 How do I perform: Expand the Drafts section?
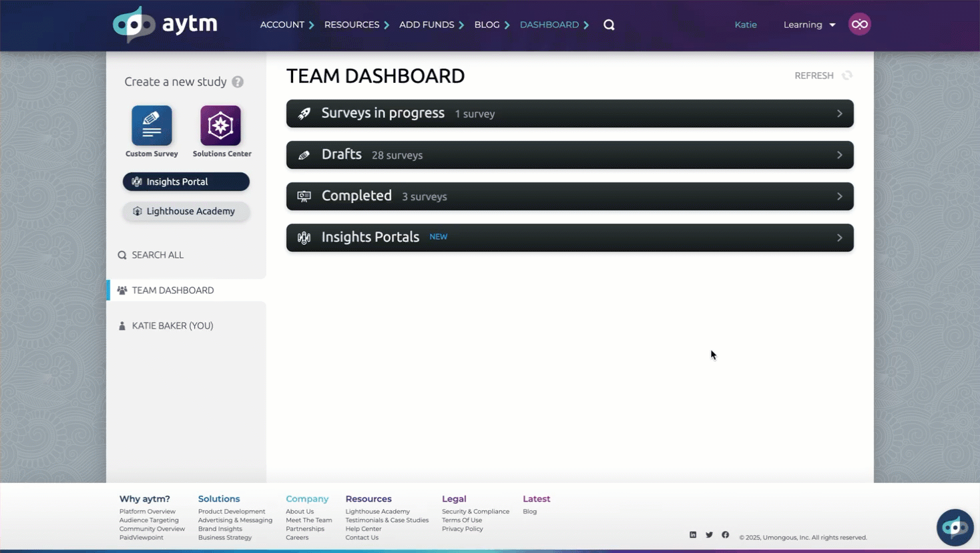click(569, 155)
